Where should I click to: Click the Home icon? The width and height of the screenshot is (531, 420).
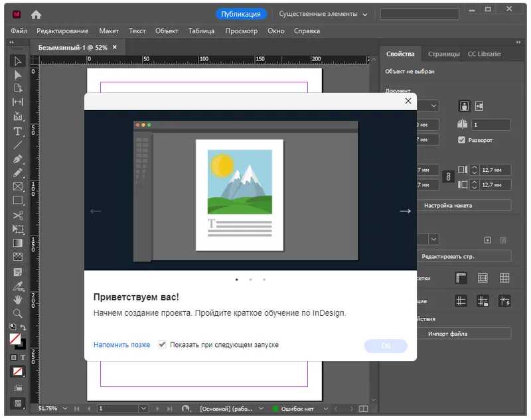point(36,15)
